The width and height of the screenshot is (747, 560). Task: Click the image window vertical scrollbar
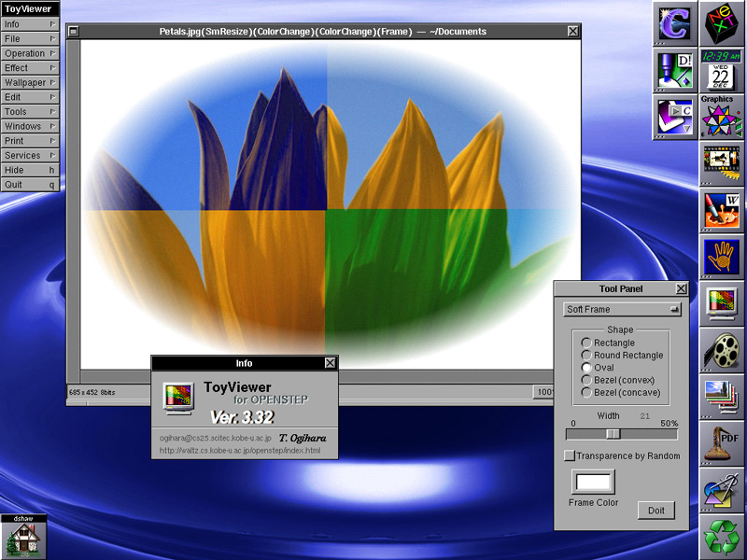74,205
